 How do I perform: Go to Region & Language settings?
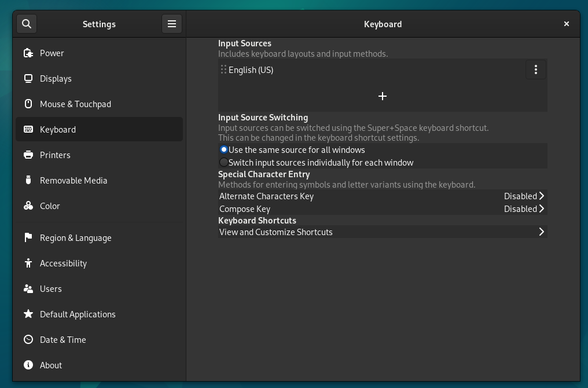tap(75, 238)
